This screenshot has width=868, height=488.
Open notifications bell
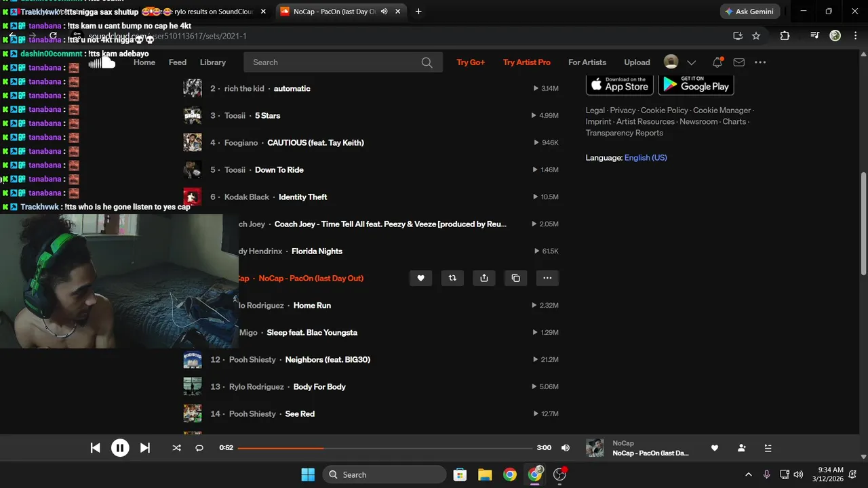pos(717,62)
